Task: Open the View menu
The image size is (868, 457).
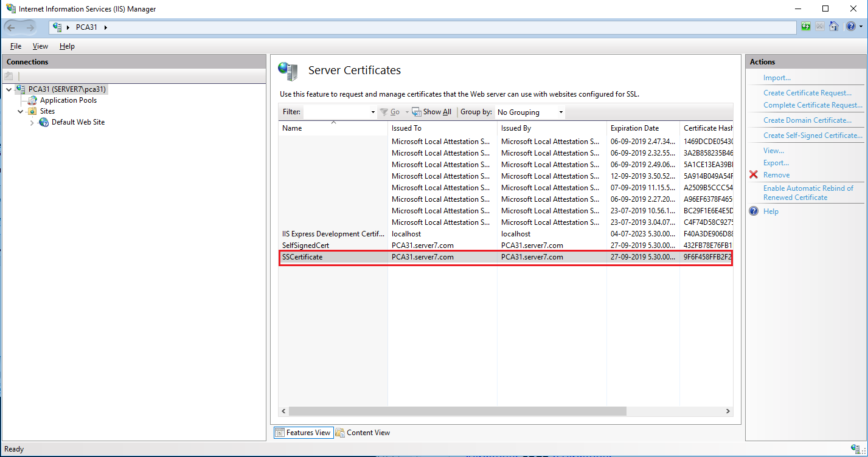Action: pyautogui.click(x=40, y=46)
